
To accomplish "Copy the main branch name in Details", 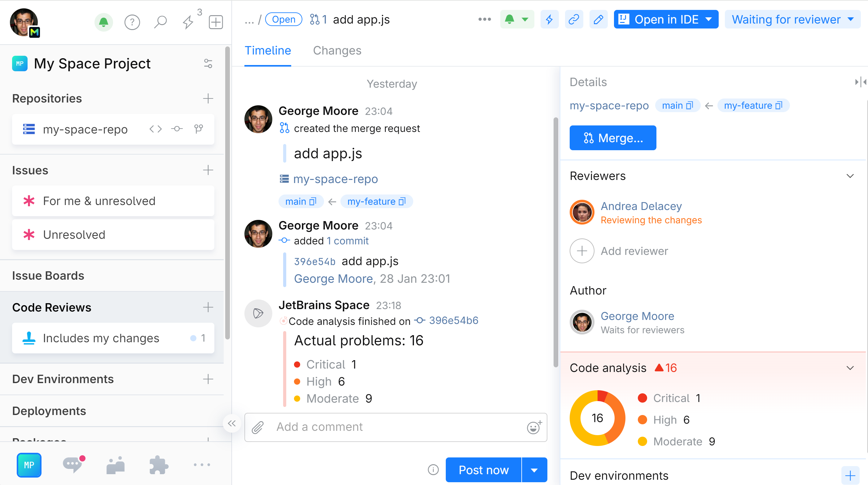I will pyautogui.click(x=690, y=105).
